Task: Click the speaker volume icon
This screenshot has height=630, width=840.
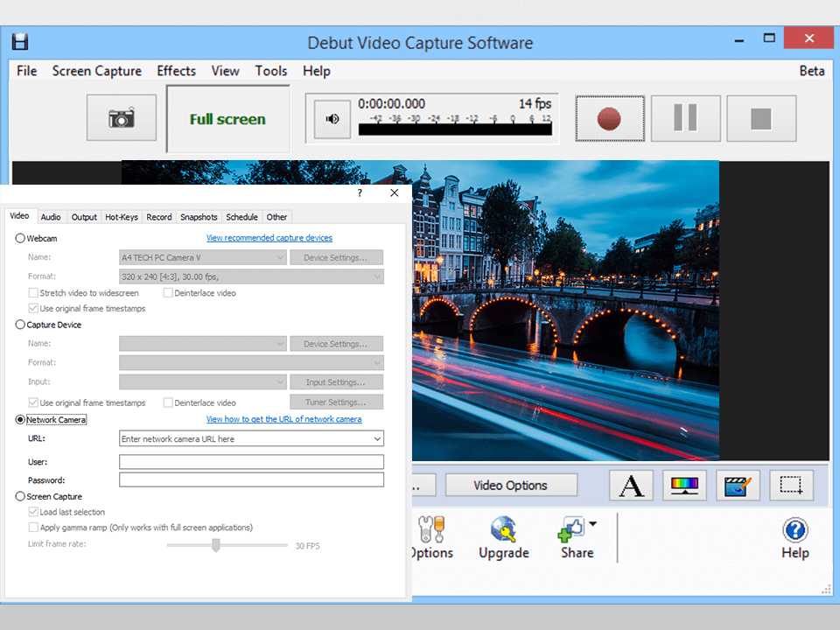Action: click(x=332, y=119)
